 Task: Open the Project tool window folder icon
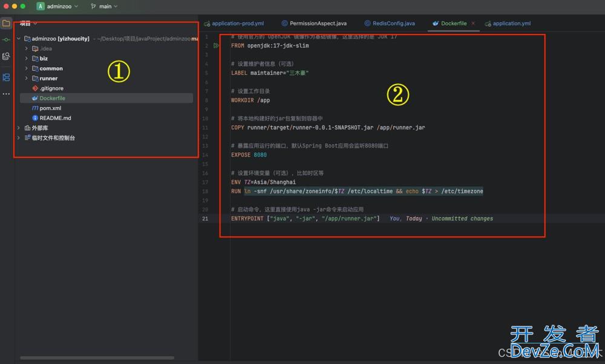pos(6,23)
